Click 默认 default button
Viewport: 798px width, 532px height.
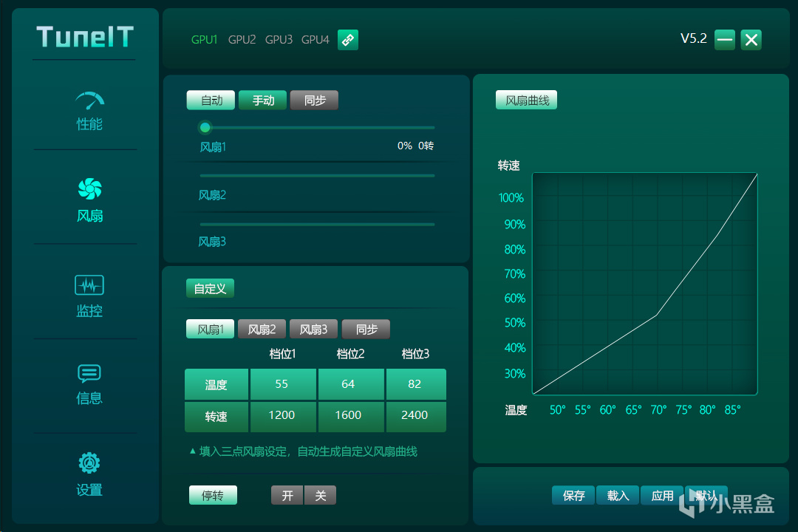click(706, 495)
